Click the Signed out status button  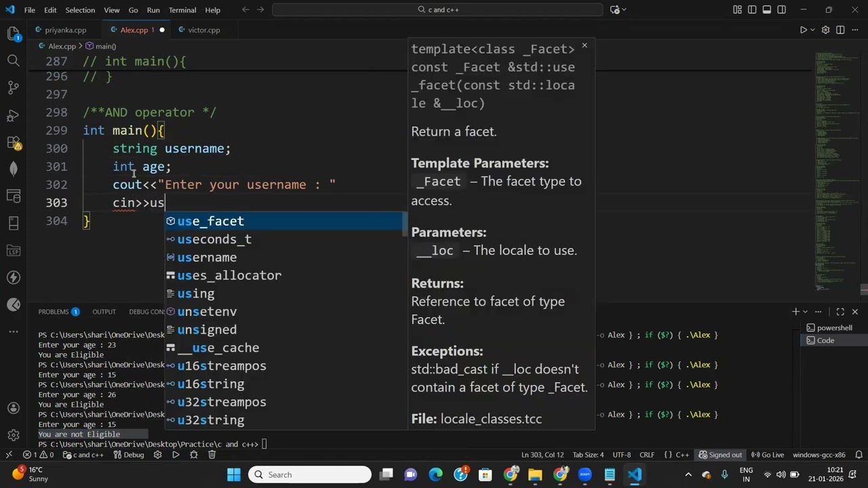click(721, 455)
